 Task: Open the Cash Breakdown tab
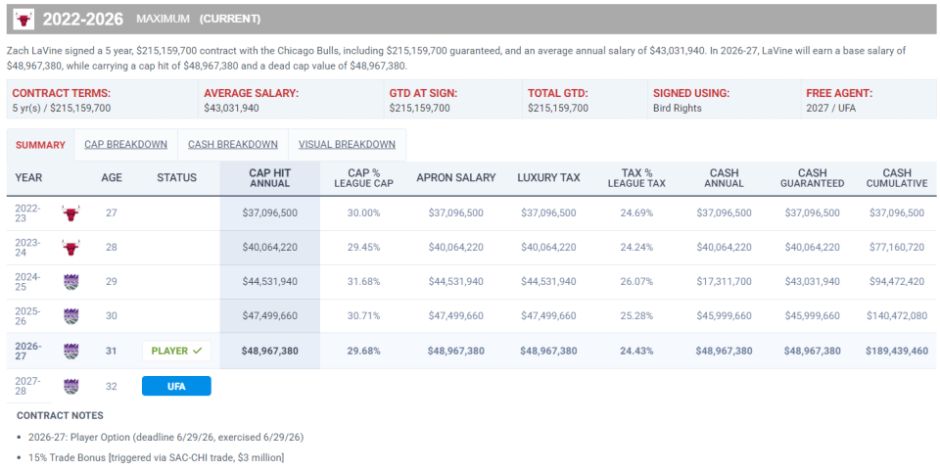233,144
